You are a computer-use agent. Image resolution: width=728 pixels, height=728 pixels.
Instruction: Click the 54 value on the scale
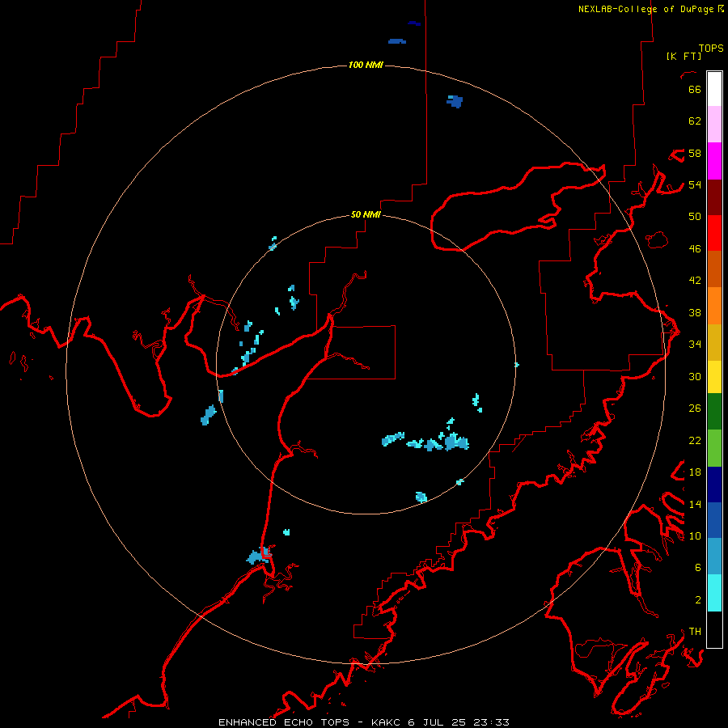[x=695, y=184]
